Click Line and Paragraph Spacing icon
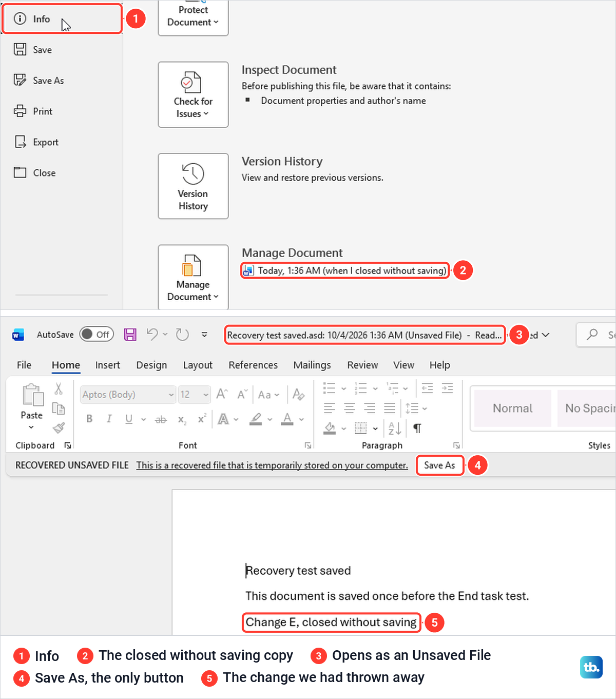 412,408
